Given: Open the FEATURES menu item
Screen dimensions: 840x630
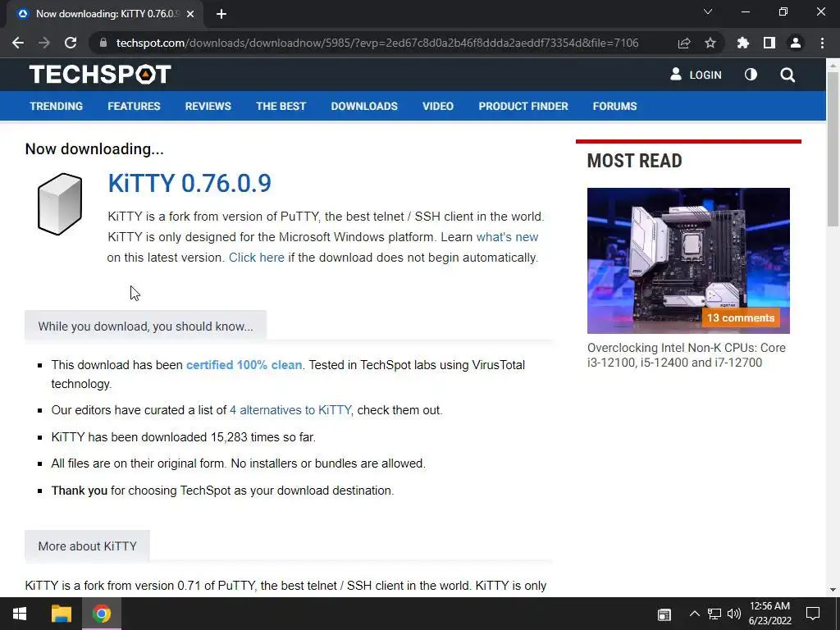Looking at the screenshot, I should tap(134, 106).
